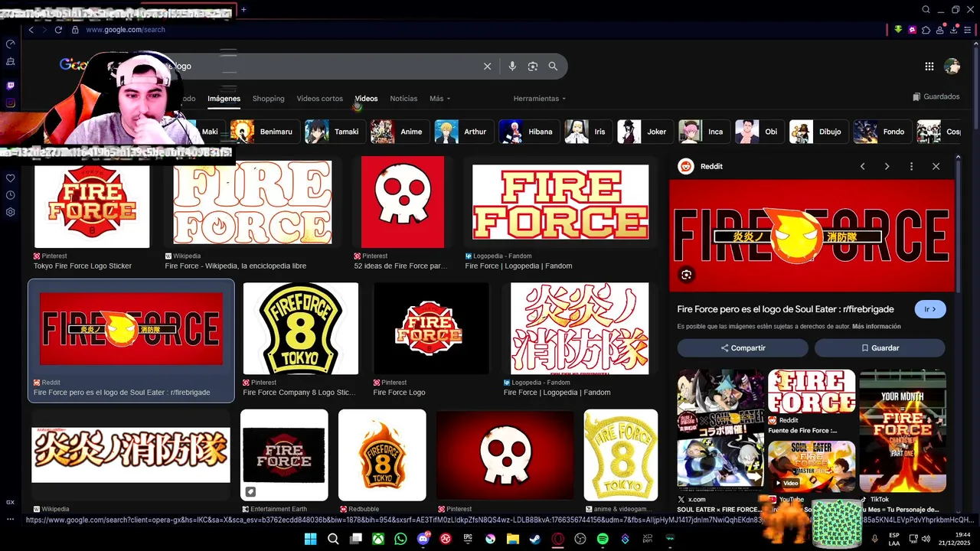Open the Entertainment Earth Fire Force patch image
Screen dimensions: 980x551
pyautogui.click(x=284, y=455)
